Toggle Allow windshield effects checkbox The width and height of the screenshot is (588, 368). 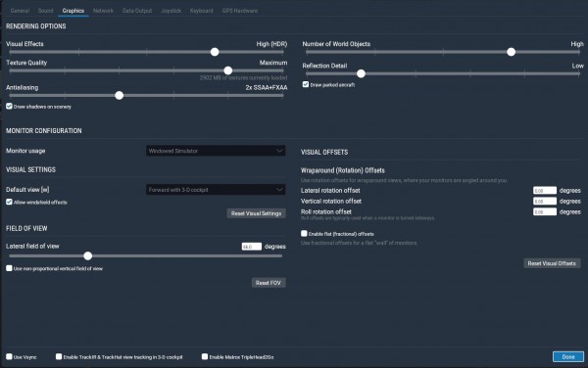(9, 202)
